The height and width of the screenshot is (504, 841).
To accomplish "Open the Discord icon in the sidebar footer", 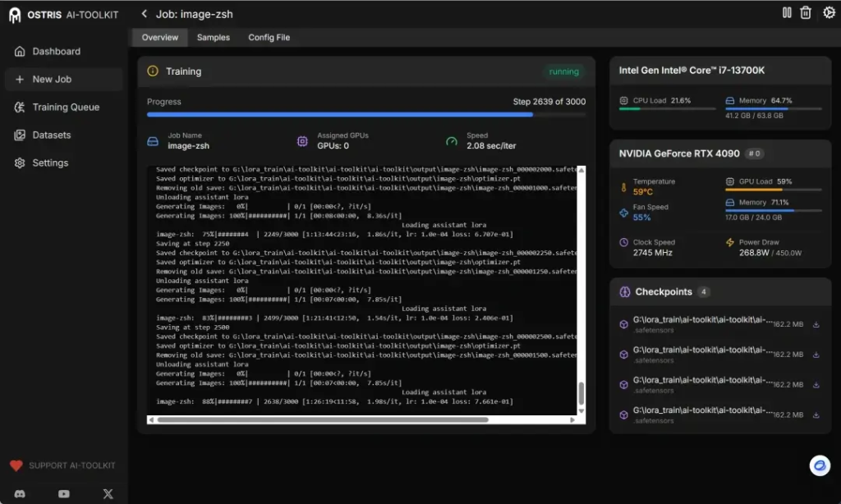I will (20, 493).
